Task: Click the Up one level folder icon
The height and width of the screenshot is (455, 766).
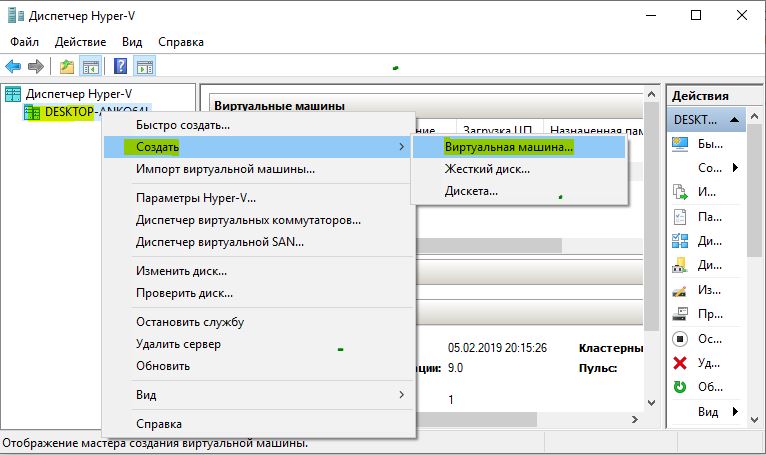Action: (67, 66)
